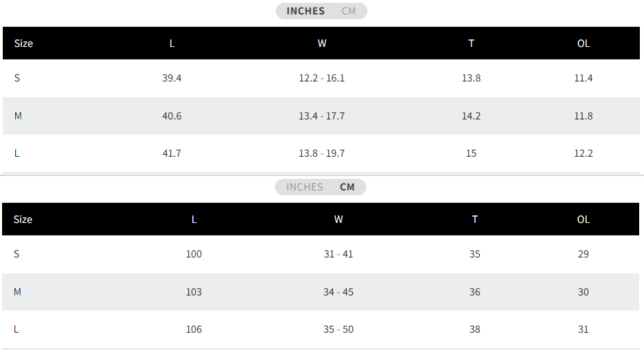Select the M row showing 103 length
This screenshot has height=352, width=644.
(x=321, y=292)
